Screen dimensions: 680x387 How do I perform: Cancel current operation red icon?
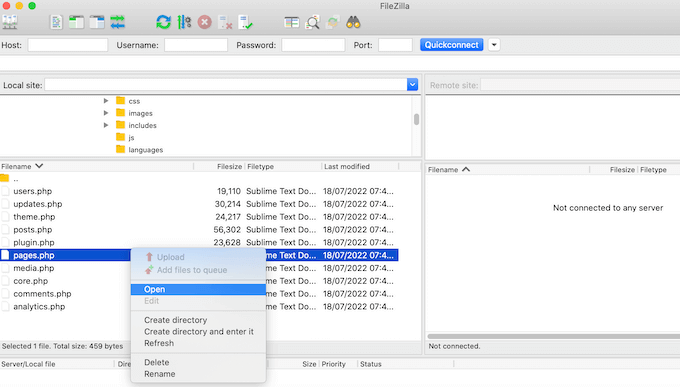(205, 22)
